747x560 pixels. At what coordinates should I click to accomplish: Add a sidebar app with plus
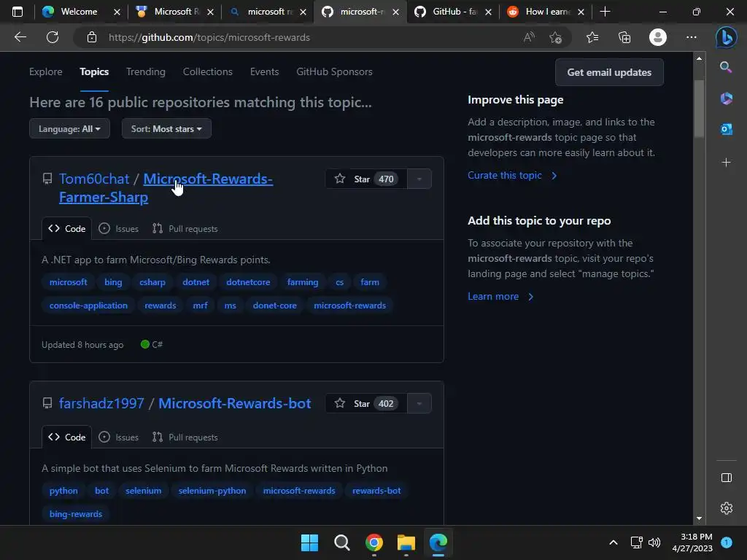(x=726, y=163)
